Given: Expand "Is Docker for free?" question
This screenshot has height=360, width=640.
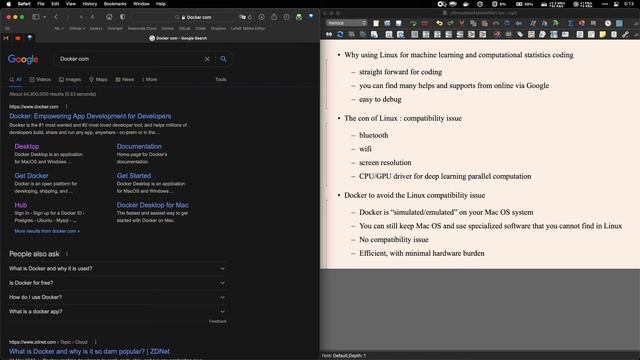Looking at the screenshot, I should pos(117,283).
